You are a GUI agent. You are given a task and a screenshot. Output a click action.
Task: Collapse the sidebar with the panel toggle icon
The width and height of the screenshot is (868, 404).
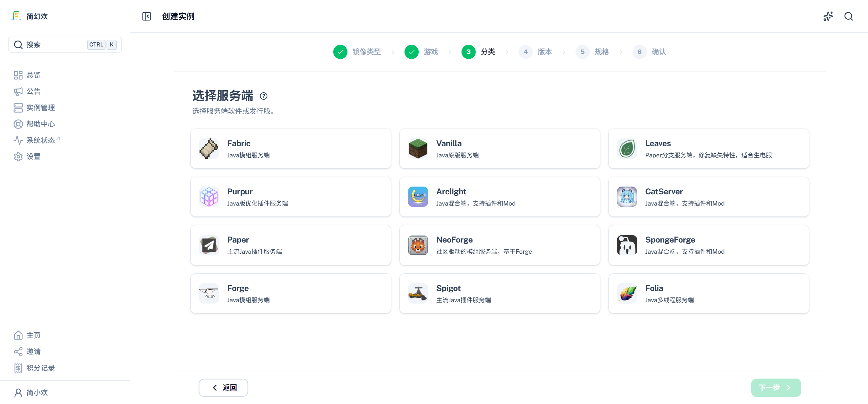146,16
